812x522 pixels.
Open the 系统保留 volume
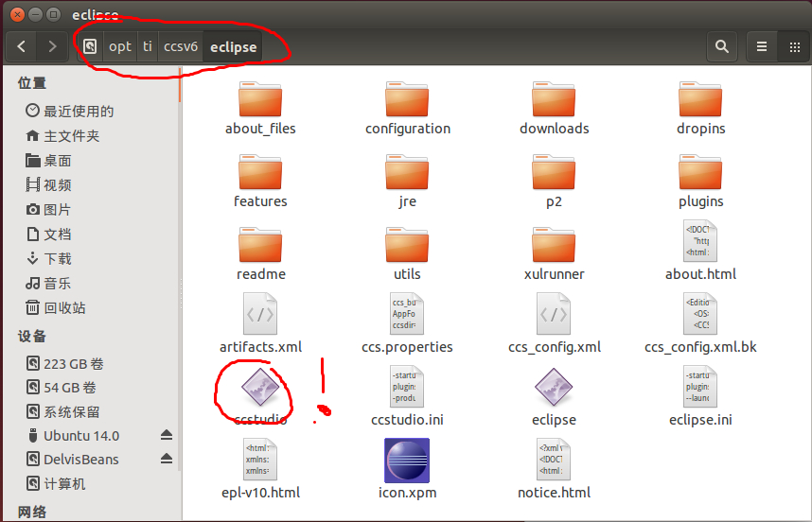[x=62, y=411]
